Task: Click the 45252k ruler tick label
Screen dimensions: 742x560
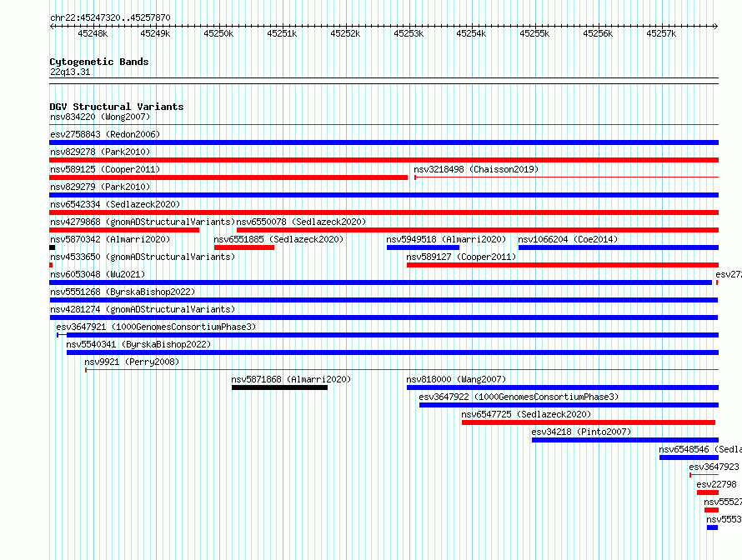Action: pyautogui.click(x=345, y=33)
